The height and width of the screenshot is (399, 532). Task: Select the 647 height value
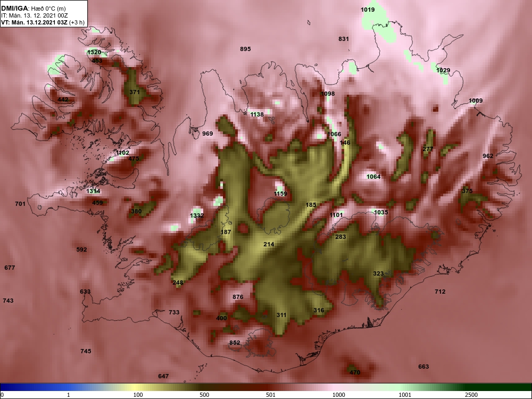(163, 376)
